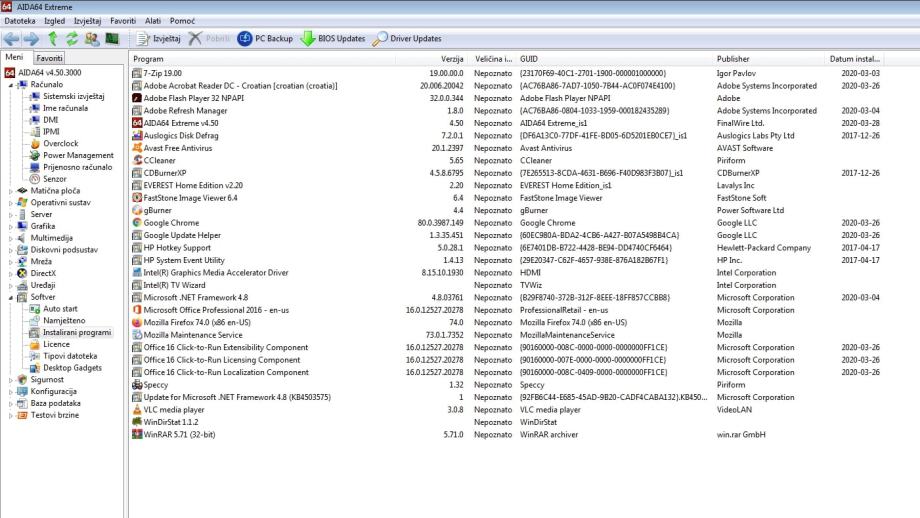The height and width of the screenshot is (518, 920).
Task: Click the PC Backup toolbar button
Action: pyautogui.click(x=265, y=39)
